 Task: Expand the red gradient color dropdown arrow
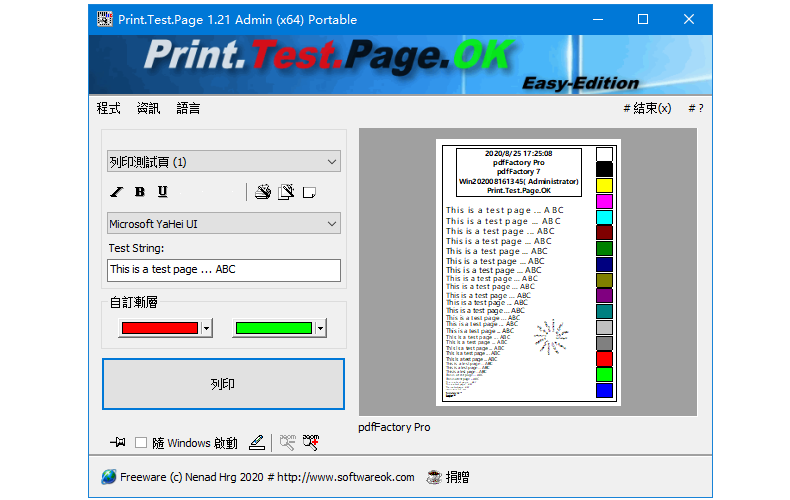207,328
